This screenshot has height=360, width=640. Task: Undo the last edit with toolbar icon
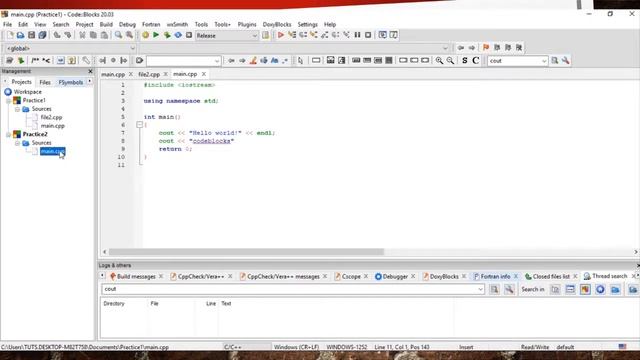click(x=57, y=35)
